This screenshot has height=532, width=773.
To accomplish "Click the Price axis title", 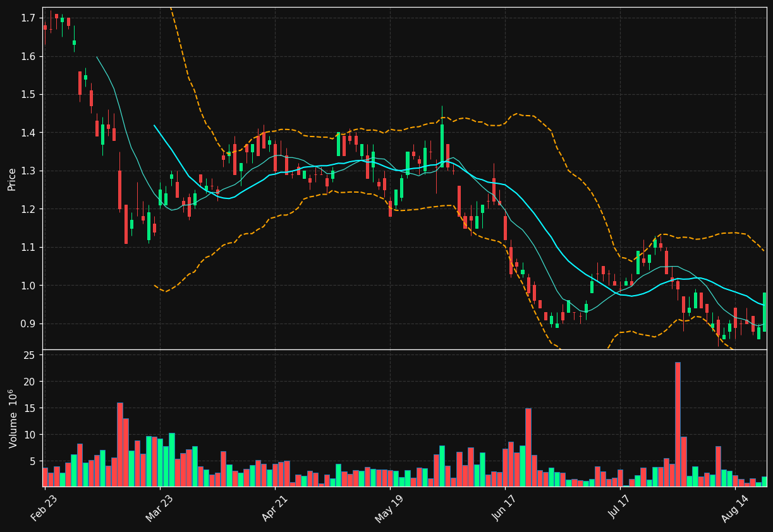I will tap(12, 179).
